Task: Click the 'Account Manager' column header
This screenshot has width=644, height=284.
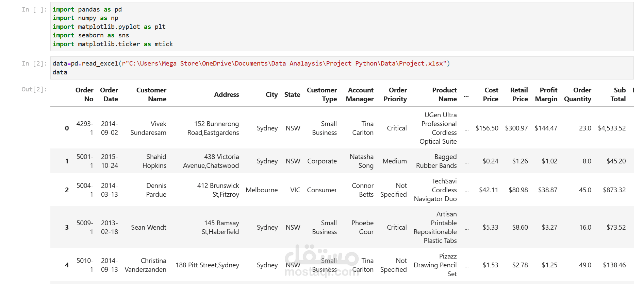Action: (360, 94)
